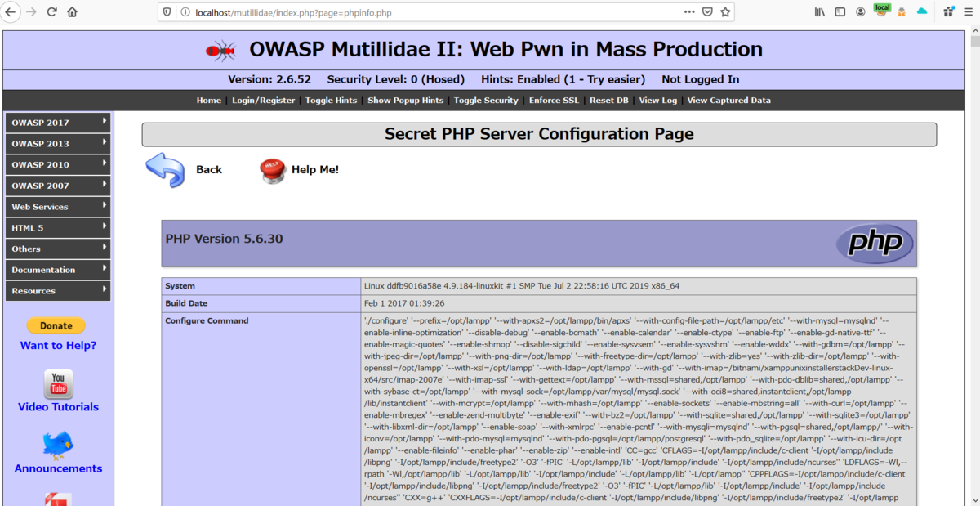This screenshot has width=980, height=506.
Task: Expand the Documentation menu
Action: click(x=58, y=270)
